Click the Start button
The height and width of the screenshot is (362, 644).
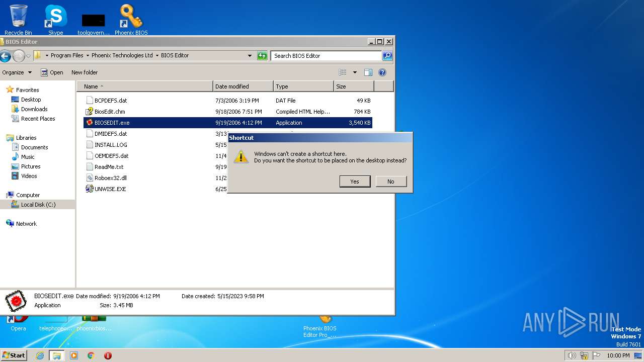tap(14, 355)
